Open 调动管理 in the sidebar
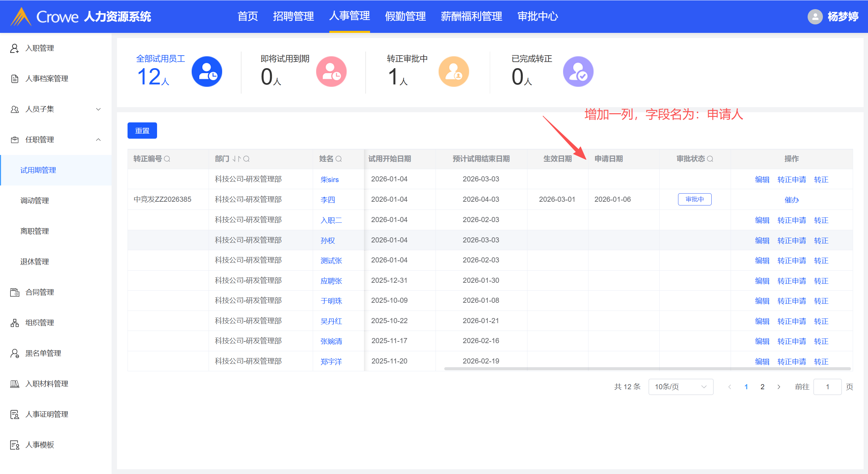868x474 pixels. tap(35, 201)
